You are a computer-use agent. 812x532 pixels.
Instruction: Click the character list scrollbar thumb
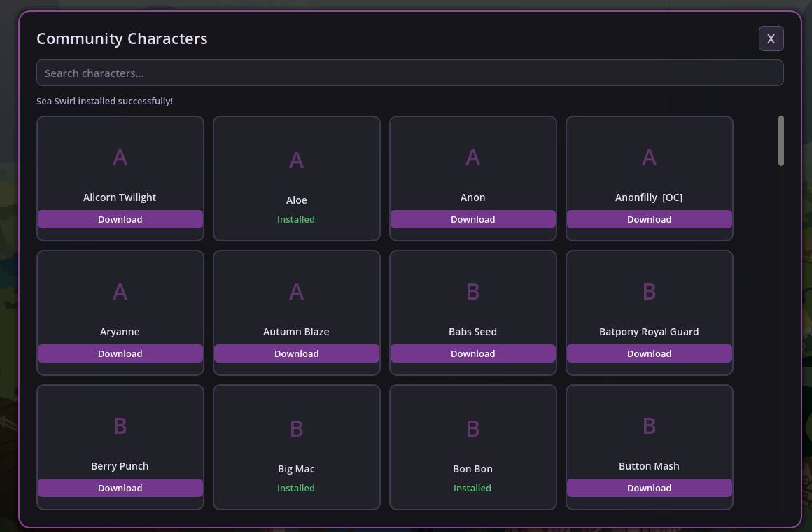click(781, 141)
